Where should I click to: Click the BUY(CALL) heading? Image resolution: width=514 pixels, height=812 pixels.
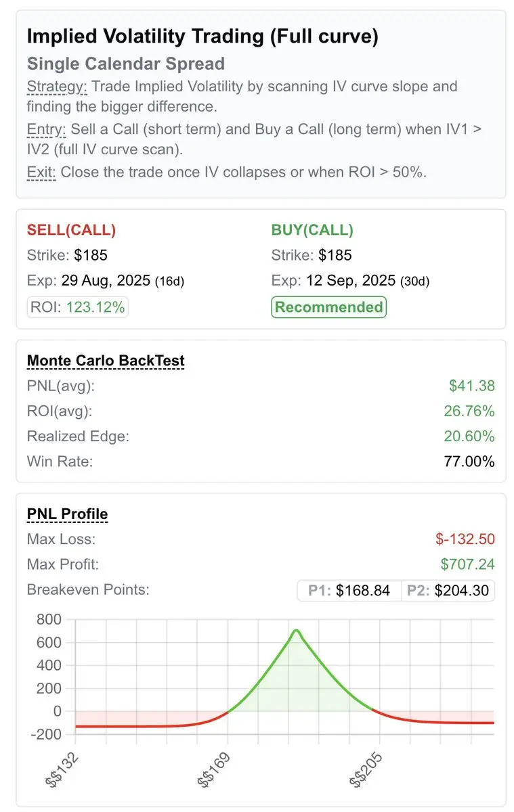[312, 230]
